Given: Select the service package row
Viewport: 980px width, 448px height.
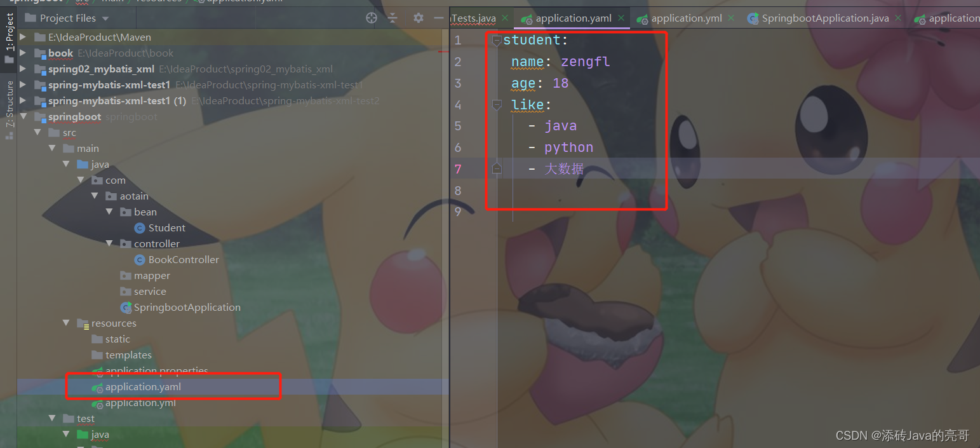Looking at the screenshot, I should 150,292.
